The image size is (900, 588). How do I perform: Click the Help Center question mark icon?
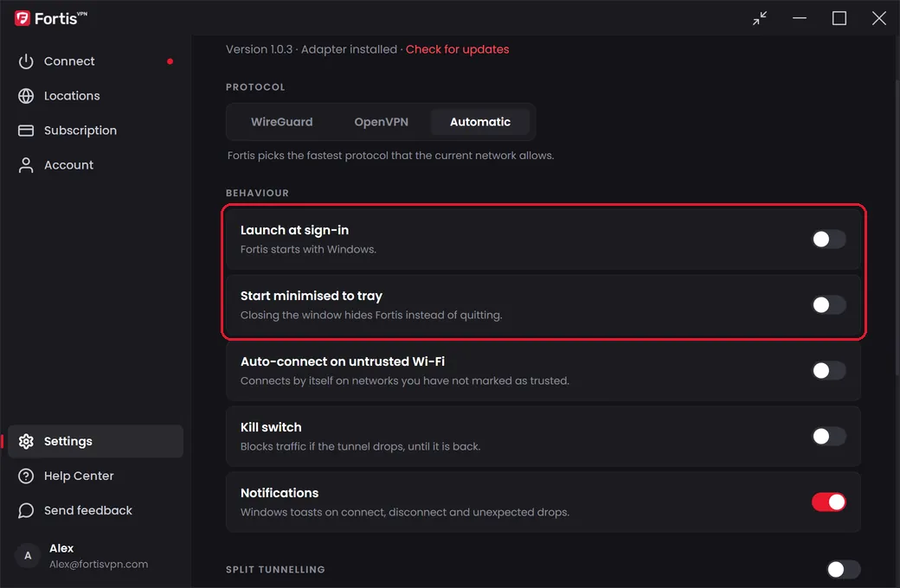(x=26, y=476)
